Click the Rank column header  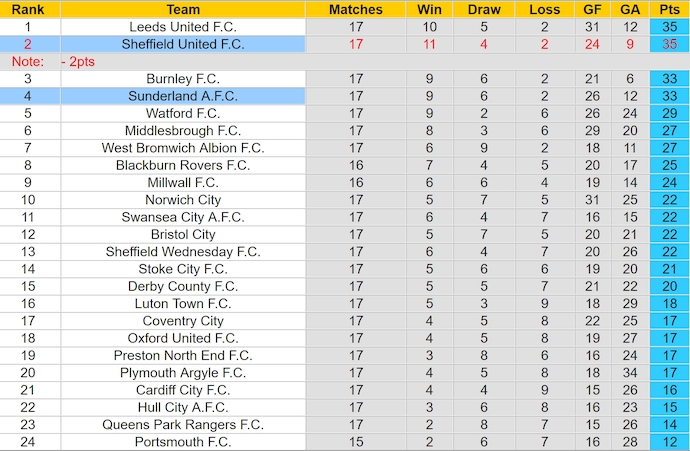click(28, 9)
